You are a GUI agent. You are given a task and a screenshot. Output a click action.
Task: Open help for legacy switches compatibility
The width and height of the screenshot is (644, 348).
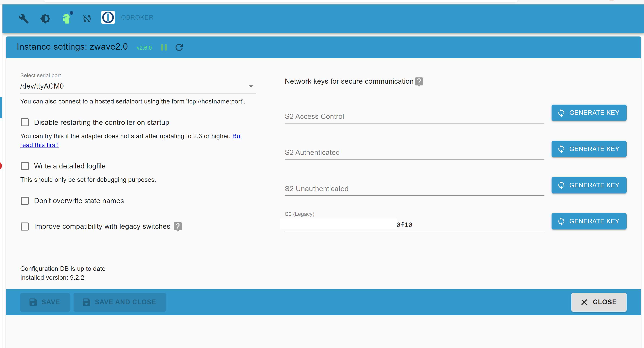tap(178, 227)
